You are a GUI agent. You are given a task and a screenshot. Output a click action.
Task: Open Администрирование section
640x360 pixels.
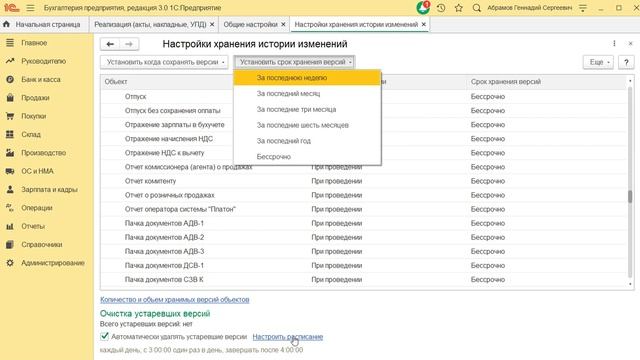(x=53, y=263)
